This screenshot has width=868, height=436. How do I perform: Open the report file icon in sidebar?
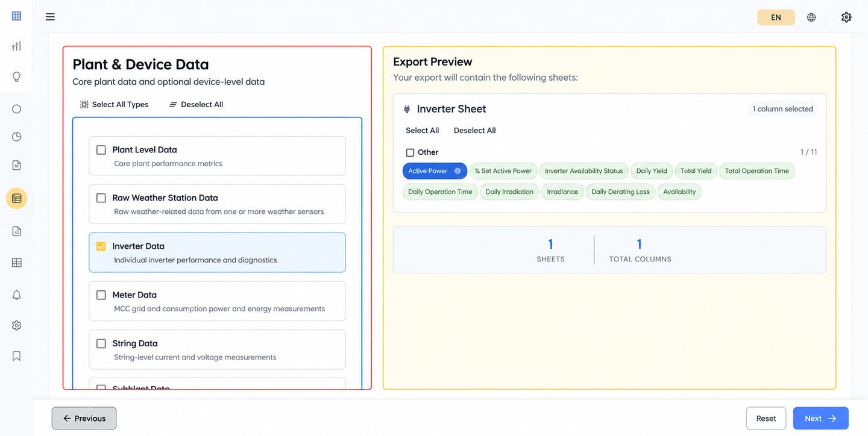pyautogui.click(x=16, y=231)
